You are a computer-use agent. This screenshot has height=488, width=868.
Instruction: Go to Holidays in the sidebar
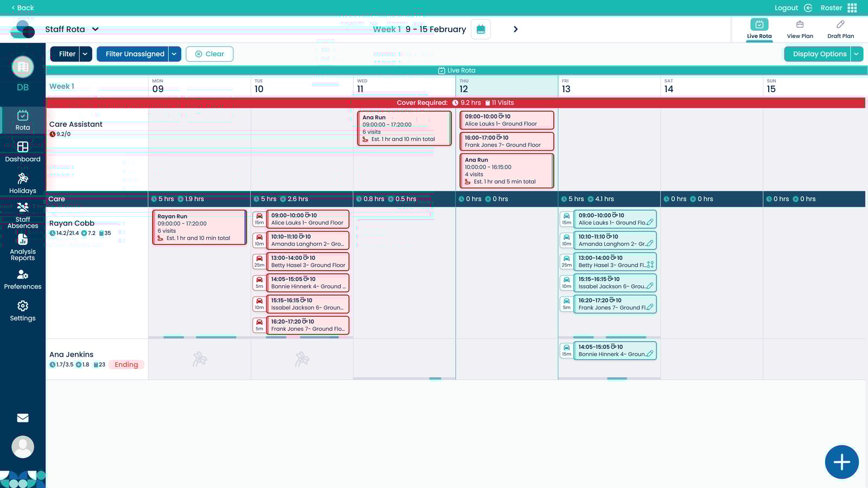point(23,183)
